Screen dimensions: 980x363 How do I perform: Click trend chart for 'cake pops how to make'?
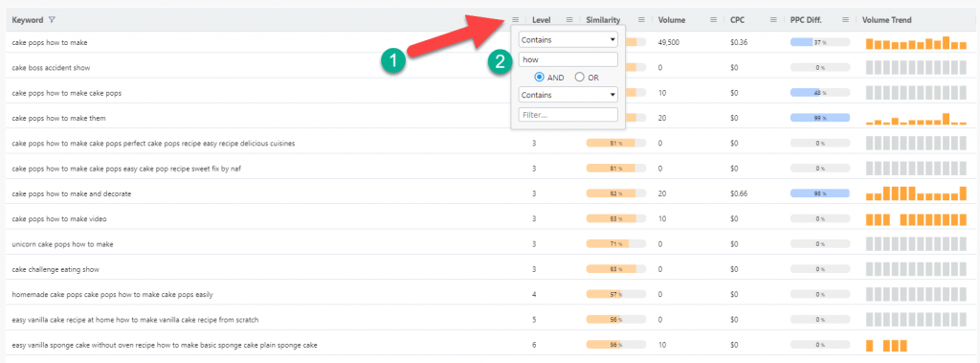(916, 42)
